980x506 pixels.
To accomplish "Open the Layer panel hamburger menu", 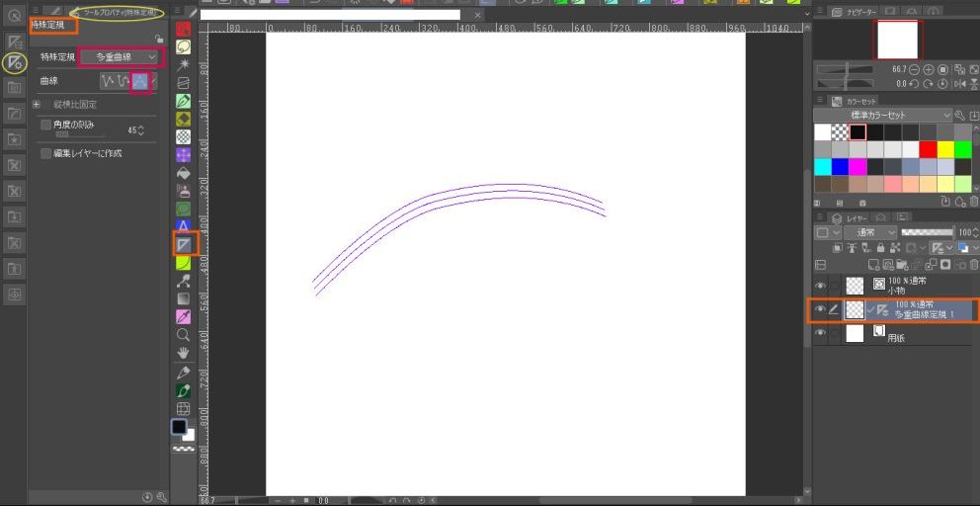I will point(820,217).
